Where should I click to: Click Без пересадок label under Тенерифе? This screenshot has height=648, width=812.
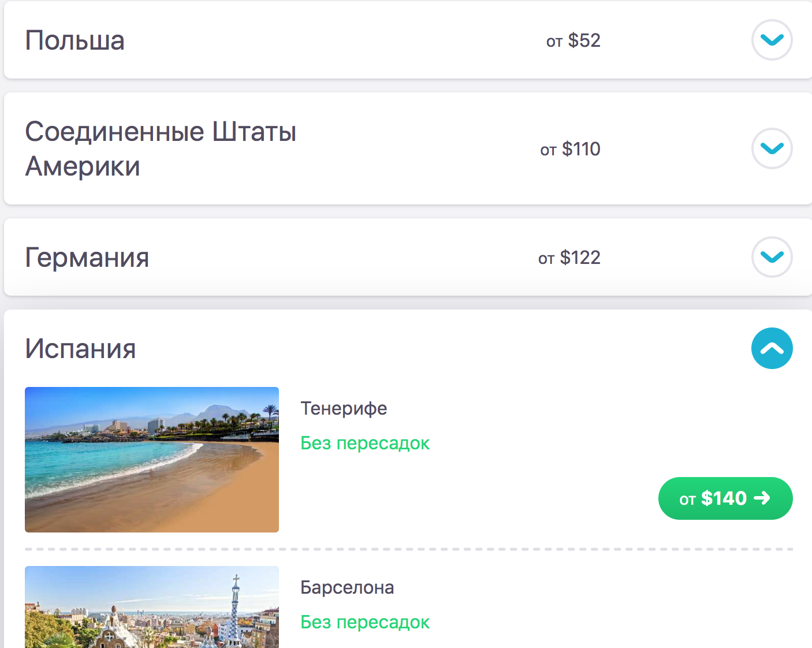point(365,443)
